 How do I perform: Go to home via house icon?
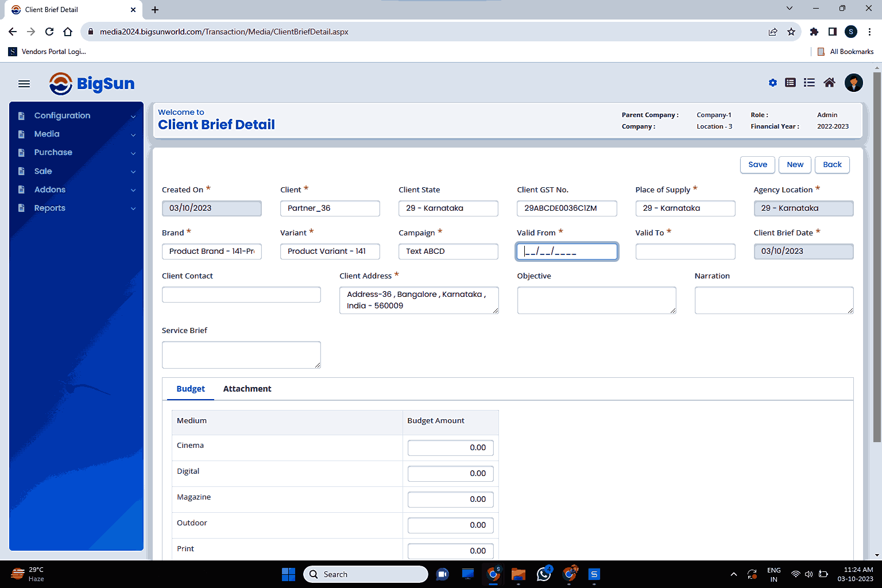click(x=829, y=83)
